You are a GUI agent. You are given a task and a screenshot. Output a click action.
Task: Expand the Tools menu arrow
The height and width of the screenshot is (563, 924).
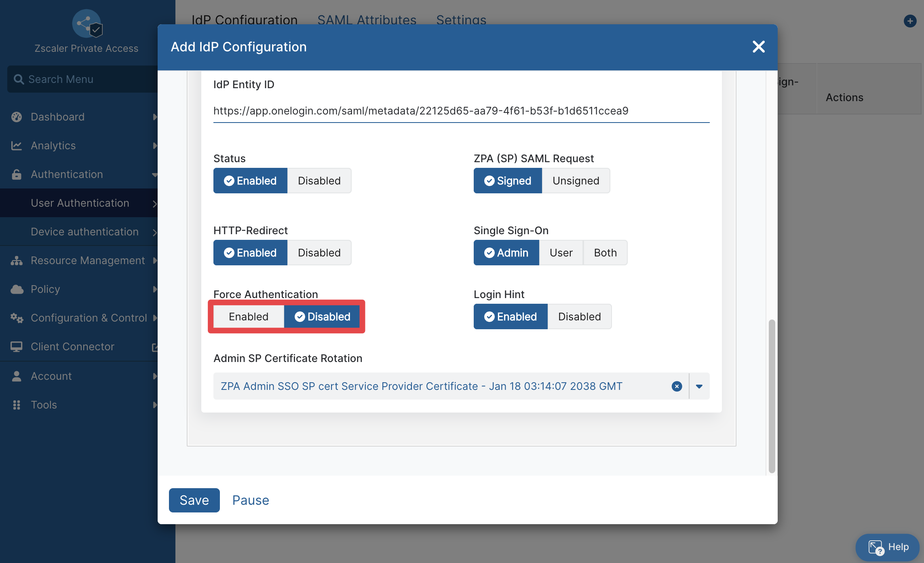point(154,405)
